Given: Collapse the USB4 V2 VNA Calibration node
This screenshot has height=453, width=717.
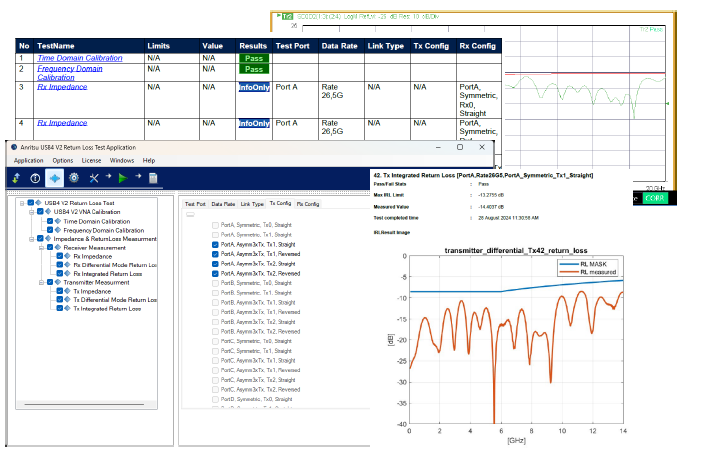Looking at the screenshot, I should click(32, 212).
